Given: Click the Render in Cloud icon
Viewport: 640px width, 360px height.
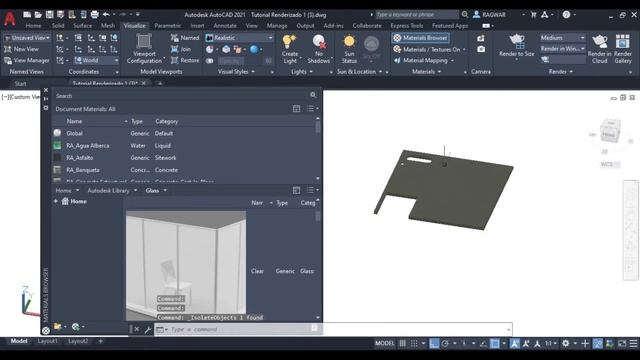Looking at the screenshot, I should pyautogui.click(x=599, y=41).
